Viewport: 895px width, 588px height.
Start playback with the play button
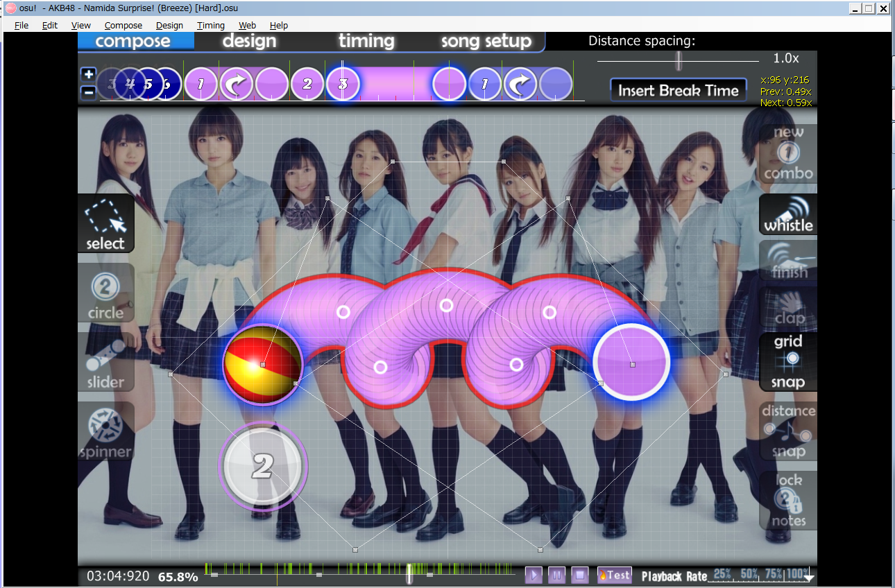pyautogui.click(x=534, y=575)
